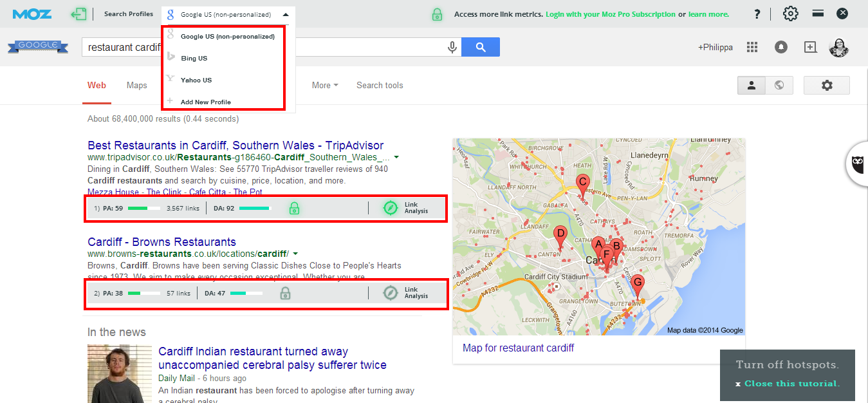Show private results with the person icon

751,85
